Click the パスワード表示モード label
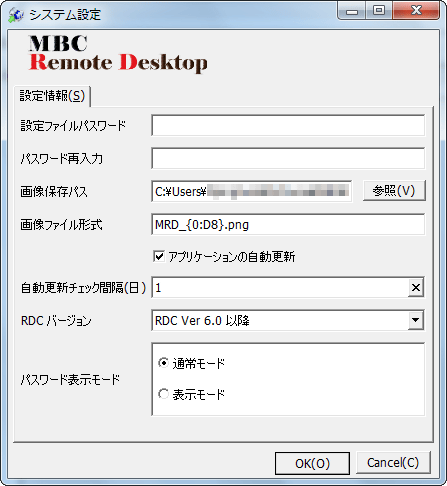Screen dimensions: 447x486 click(x=70, y=379)
